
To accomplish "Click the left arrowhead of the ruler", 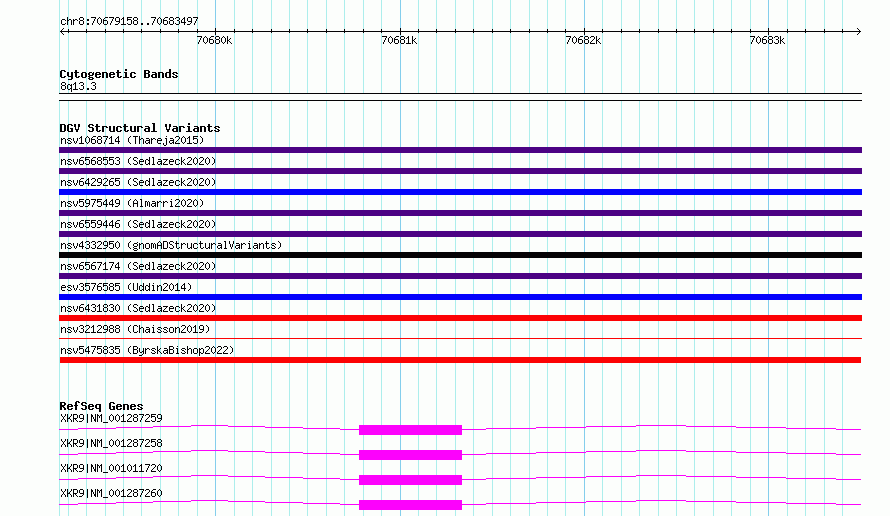I will tap(62, 31).
